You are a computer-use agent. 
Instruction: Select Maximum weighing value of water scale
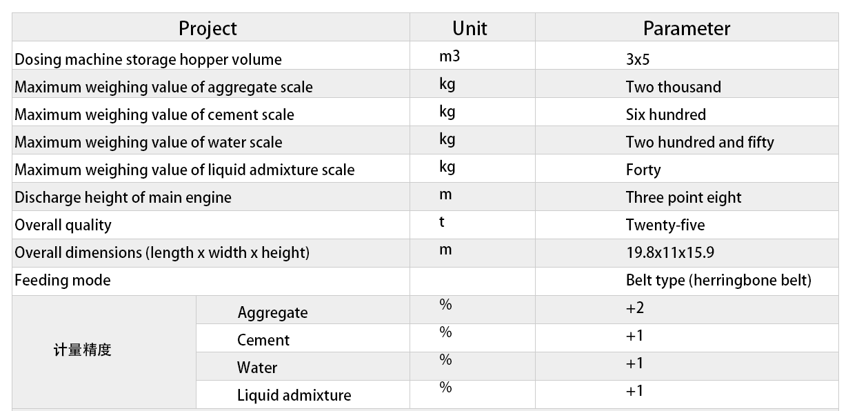148,142
